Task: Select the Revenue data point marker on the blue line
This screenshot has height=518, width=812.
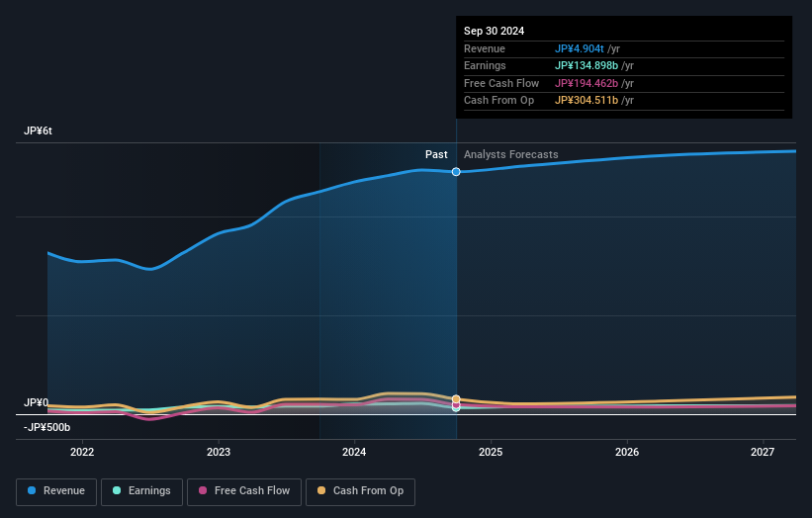Action: 456,172
